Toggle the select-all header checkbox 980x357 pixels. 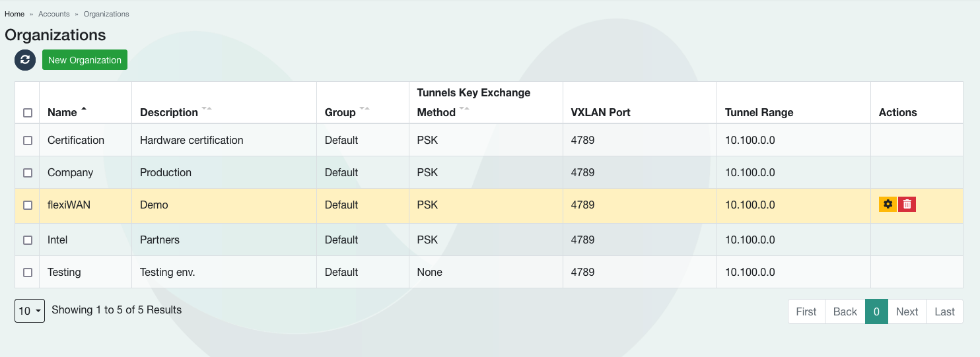[x=28, y=113]
